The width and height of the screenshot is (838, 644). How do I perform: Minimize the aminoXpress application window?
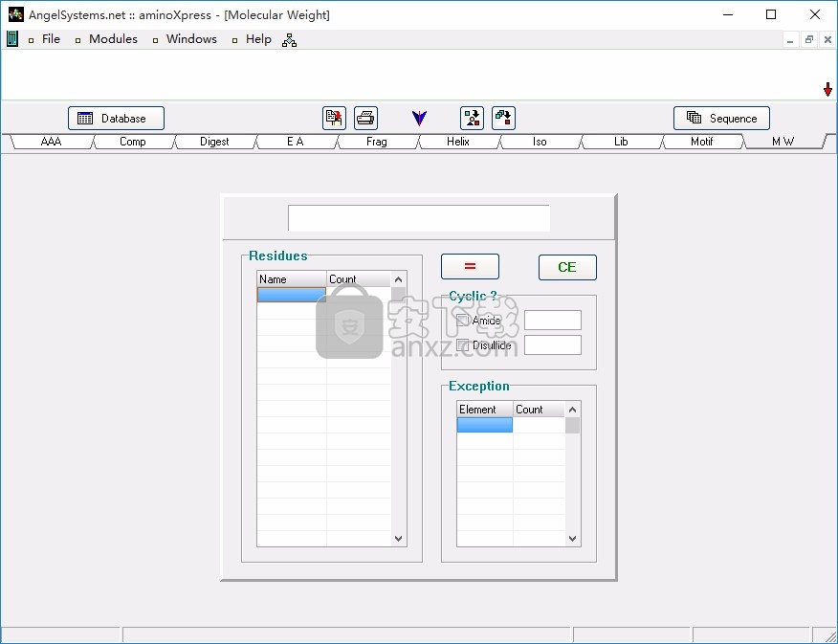point(728,14)
